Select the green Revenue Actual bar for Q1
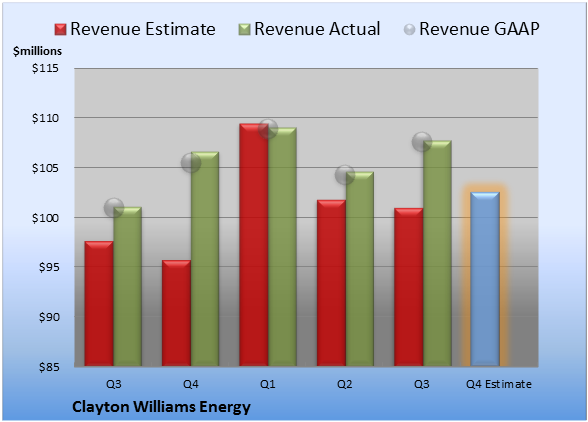Screen dimensions: 588x422 click(282, 247)
